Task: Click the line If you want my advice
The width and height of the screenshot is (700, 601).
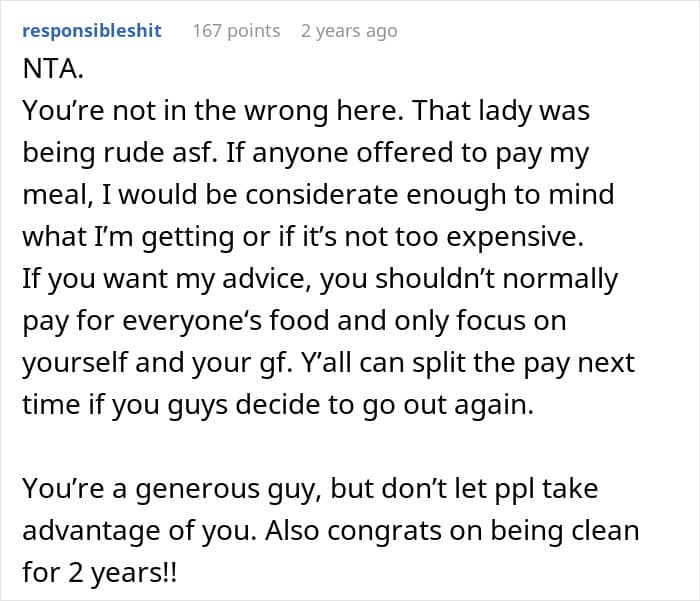Action: [320, 279]
